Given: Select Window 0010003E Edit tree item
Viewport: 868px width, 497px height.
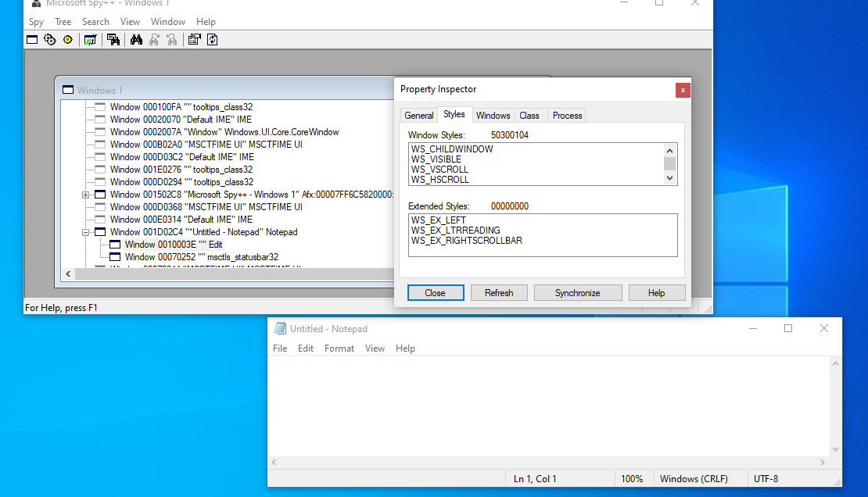Looking at the screenshot, I should tap(174, 245).
